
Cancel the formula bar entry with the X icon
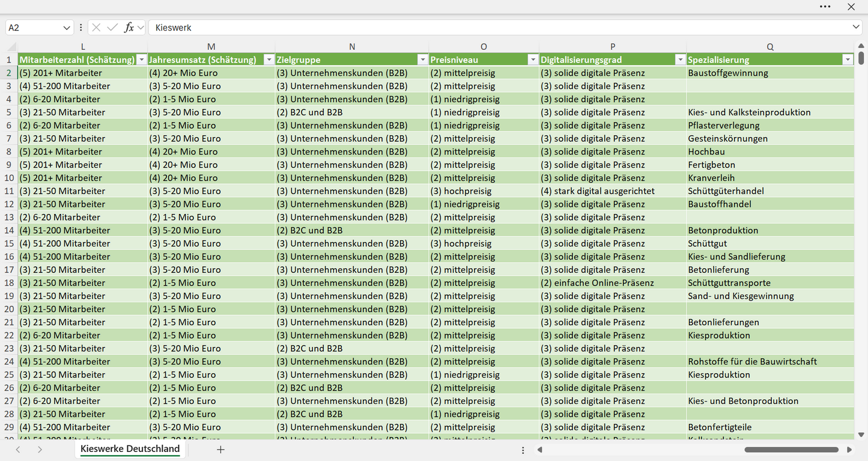tap(96, 28)
